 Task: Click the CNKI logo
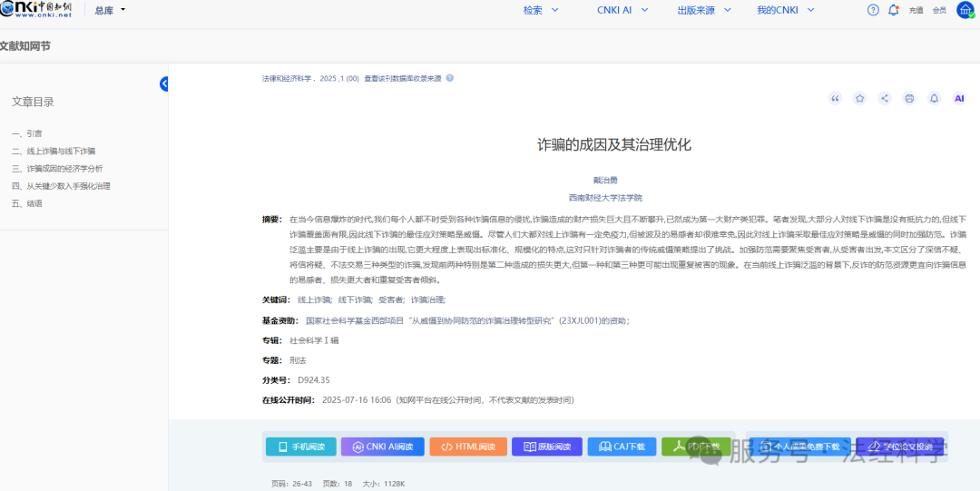(36, 9)
